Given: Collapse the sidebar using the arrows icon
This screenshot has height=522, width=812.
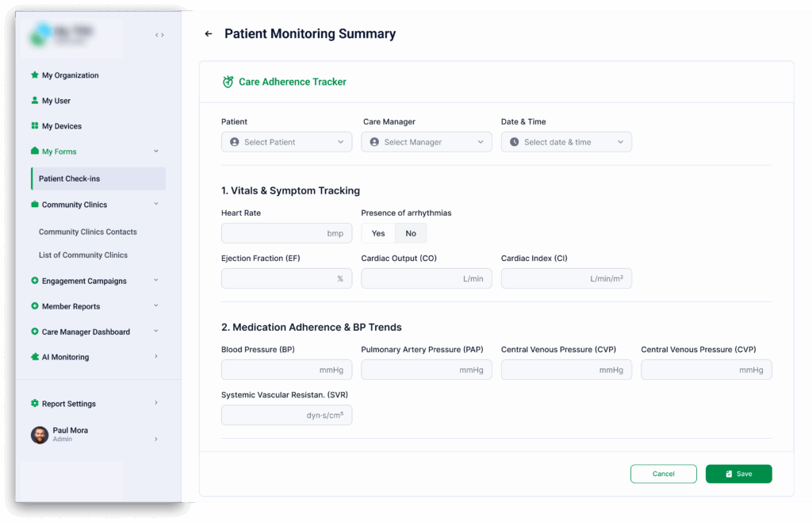Looking at the screenshot, I should [x=159, y=35].
